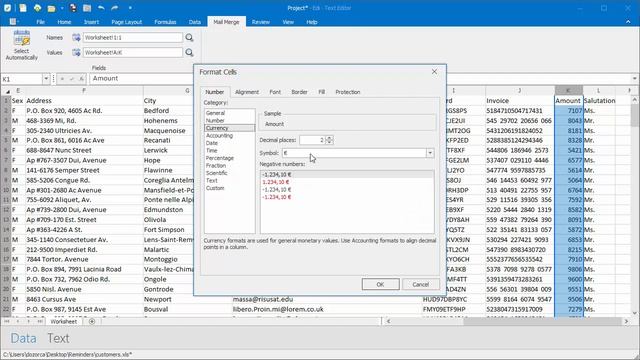Image resolution: width=640 pixels, height=360 pixels.
Task: Open the Review ribbon tab
Action: point(260,22)
